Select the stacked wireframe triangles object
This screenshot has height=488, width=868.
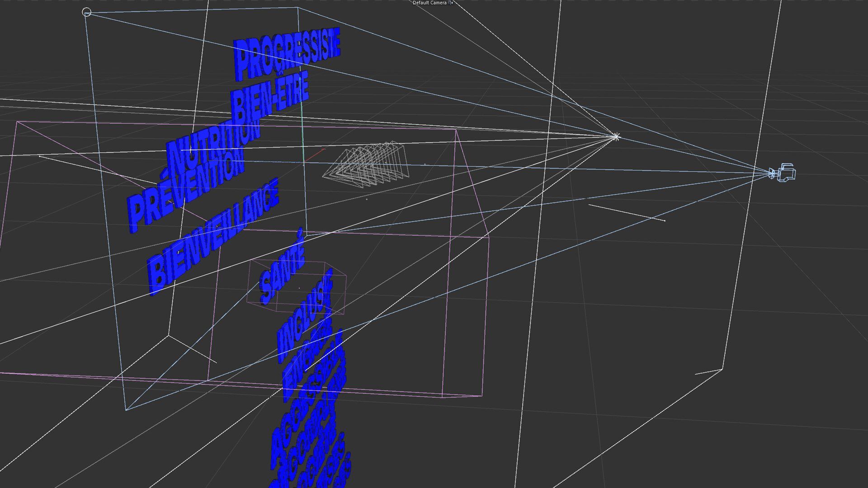[366, 165]
